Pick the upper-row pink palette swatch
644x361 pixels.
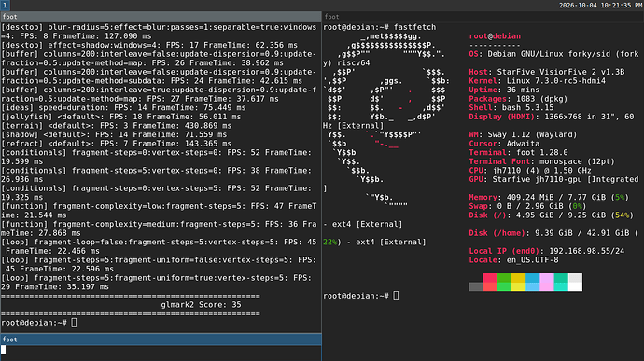(547, 278)
